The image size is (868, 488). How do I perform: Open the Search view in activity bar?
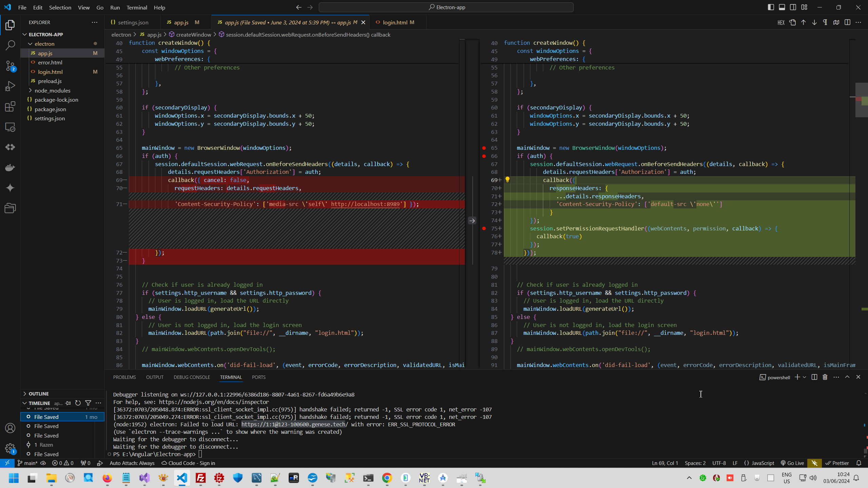point(10,45)
